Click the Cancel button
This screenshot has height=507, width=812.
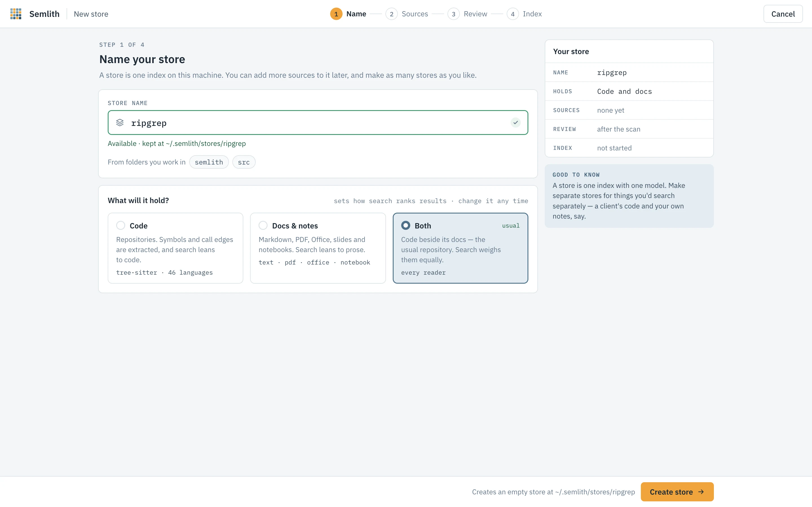coord(783,14)
